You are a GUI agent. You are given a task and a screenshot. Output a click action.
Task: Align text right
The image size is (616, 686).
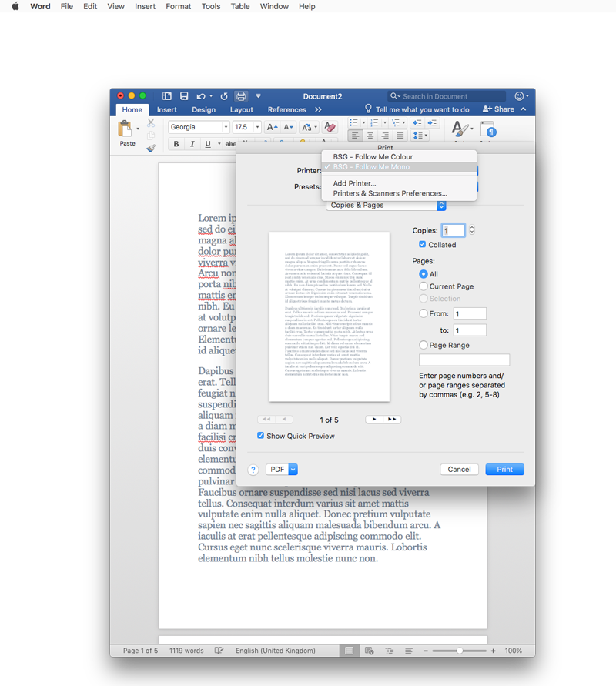(385, 136)
